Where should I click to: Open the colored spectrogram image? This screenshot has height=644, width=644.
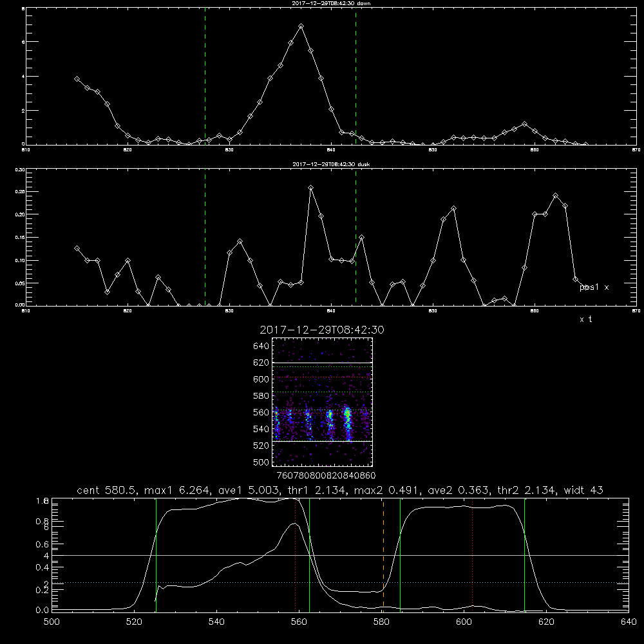point(322,402)
